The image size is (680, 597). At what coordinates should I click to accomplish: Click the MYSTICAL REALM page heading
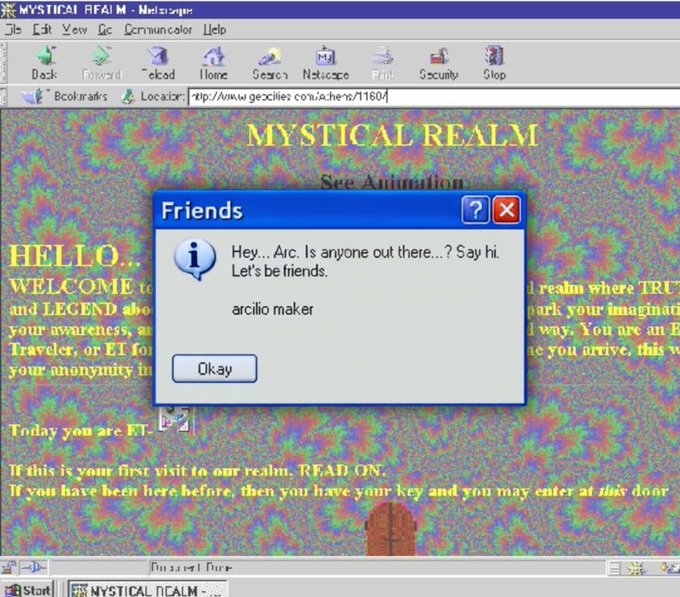pyautogui.click(x=392, y=135)
